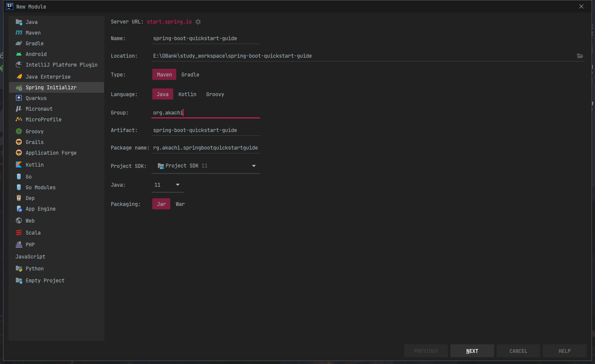The height and width of the screenshot is (364, 595).
Task: Click the App Engine icon
Action: point(19,208)
